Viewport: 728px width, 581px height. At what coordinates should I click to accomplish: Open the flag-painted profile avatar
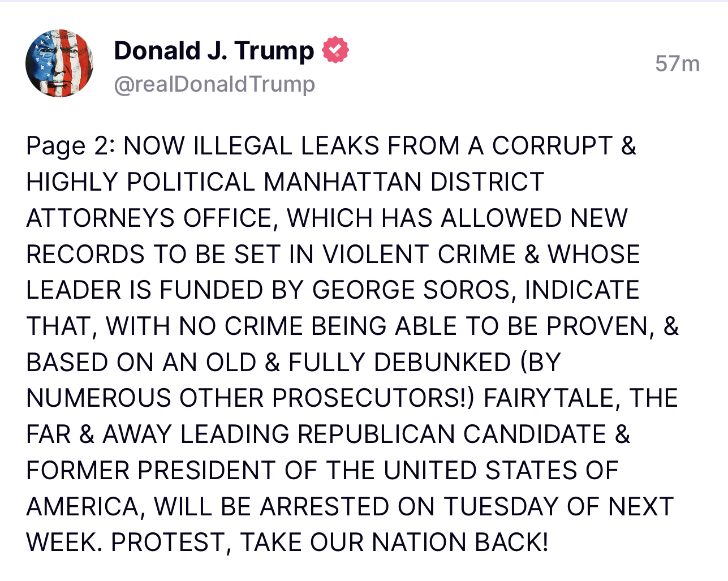coord(59,63)
